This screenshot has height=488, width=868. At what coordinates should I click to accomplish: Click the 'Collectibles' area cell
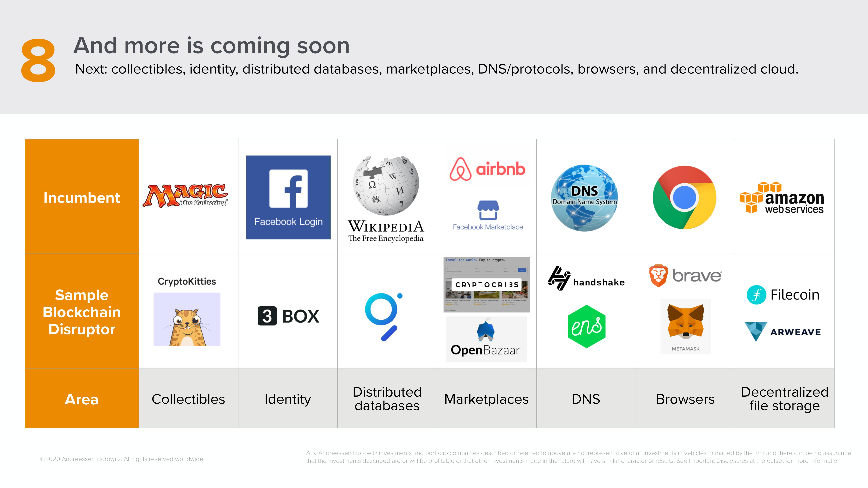point(188,398)
